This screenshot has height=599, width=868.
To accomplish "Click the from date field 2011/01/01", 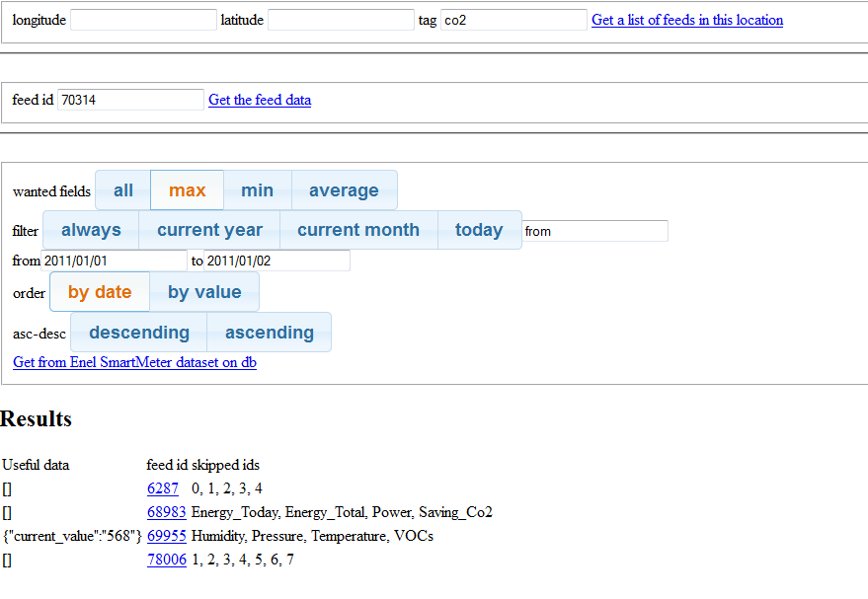I will tap(114, 261).
